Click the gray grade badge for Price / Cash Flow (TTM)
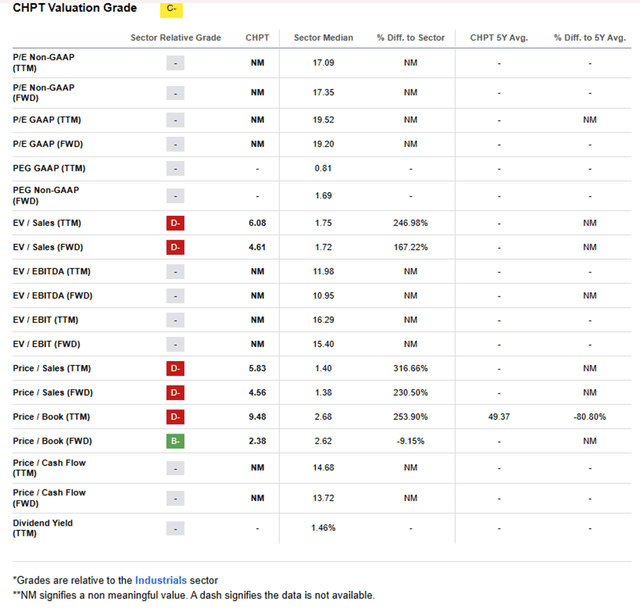The height and width of the screenshot is (612, 640). [175, 468]
